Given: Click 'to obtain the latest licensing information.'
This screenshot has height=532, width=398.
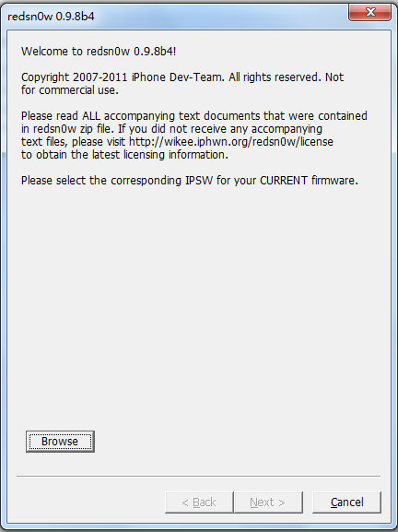Looking at the screenshot, I should pyautogui.click(x=124, y=155).
